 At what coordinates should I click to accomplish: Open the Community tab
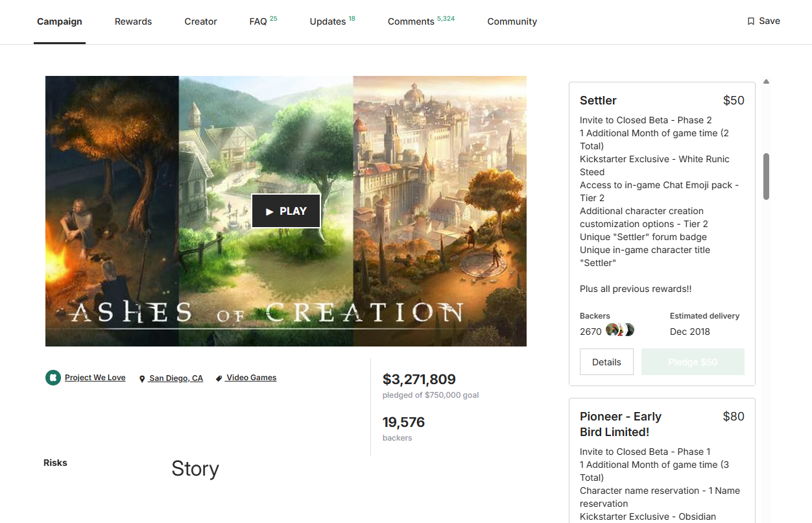pyautogui.click(x=512, y=21)
